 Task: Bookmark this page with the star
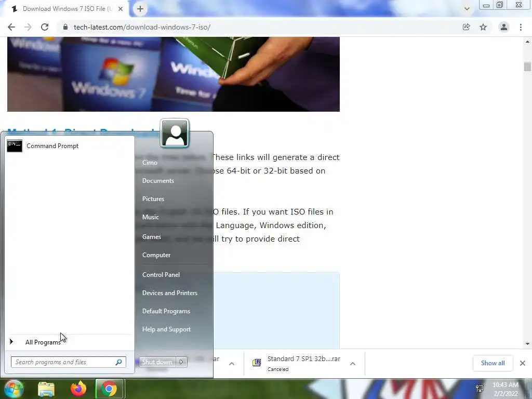(483, 27)
